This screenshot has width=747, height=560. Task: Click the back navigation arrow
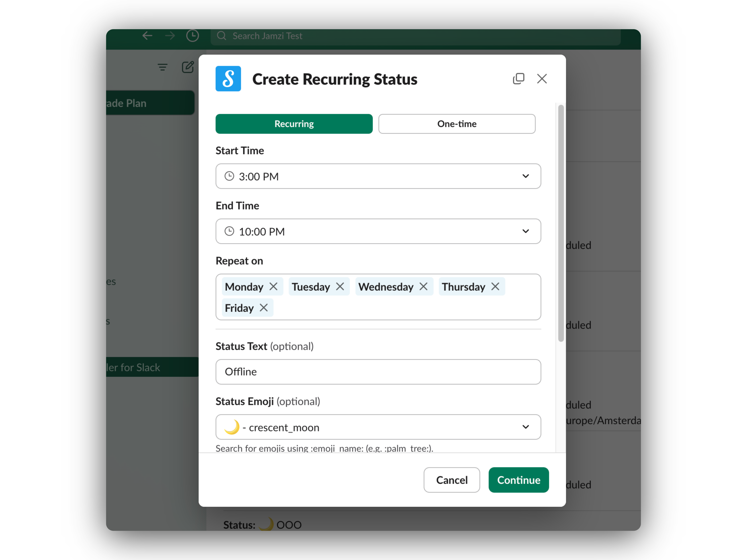pyautogui.click(x=147, y=36)
